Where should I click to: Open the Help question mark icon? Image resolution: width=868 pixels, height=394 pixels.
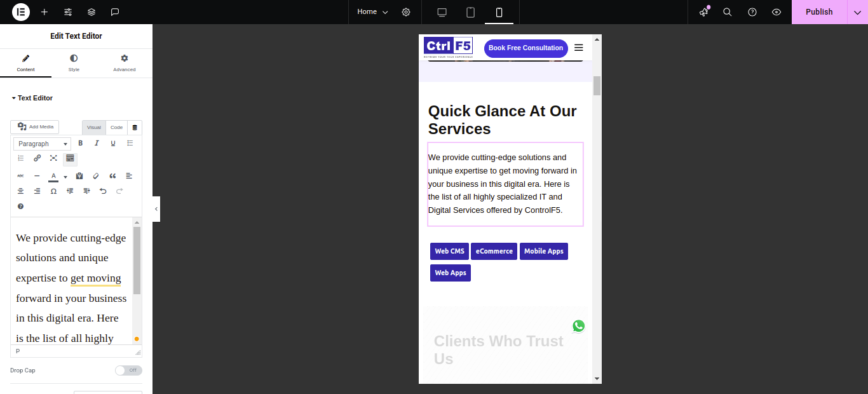pyautogui.click(x=752, y=12)
